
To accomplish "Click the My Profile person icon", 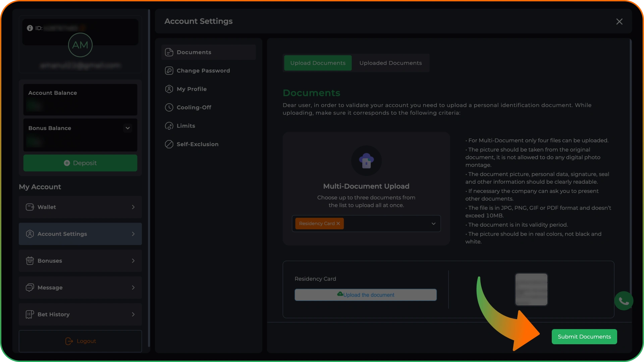I will click(x=169, y=89).
